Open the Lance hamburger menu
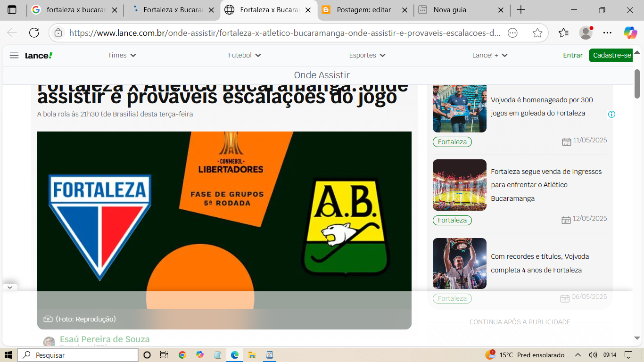 click(14, 55)
